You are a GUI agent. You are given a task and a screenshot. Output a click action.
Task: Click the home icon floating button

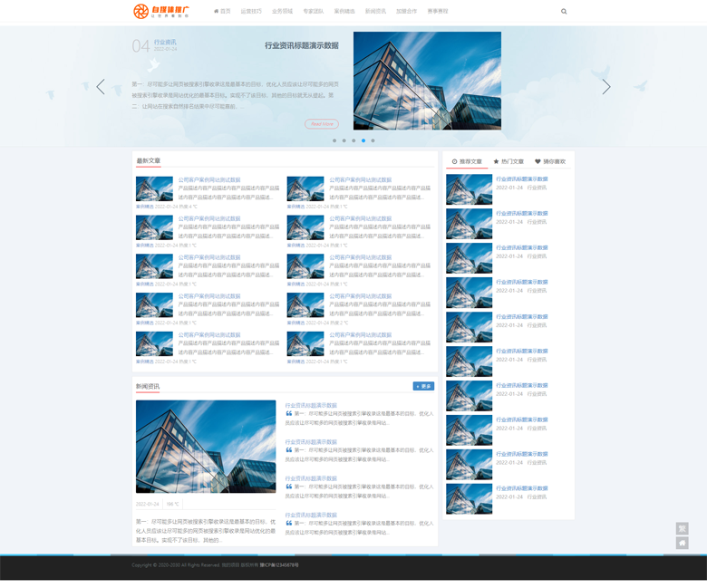682,544
